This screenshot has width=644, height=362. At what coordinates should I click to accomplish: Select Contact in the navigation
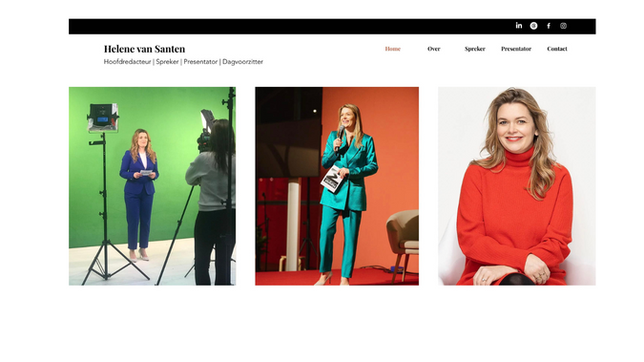557,49
